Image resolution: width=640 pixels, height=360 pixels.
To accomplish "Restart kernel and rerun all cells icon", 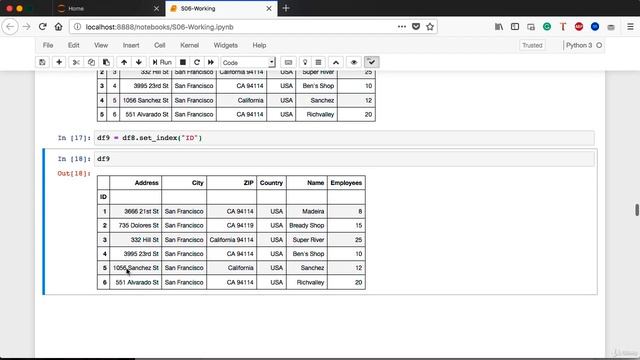I will (211, 62).
